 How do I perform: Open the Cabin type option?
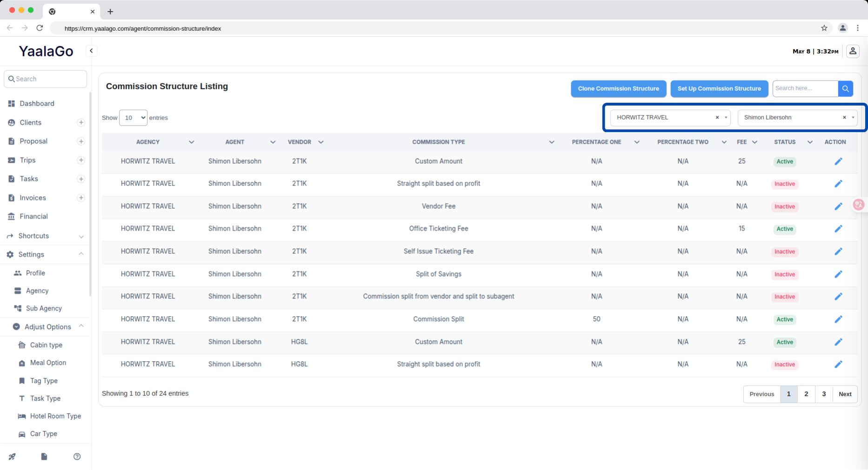click(x=46, y=345)
